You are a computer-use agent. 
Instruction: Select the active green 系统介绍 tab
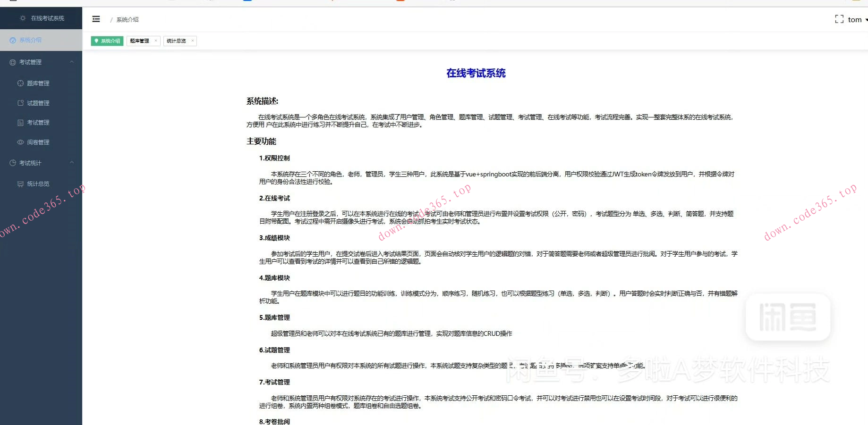click(107, 41)
